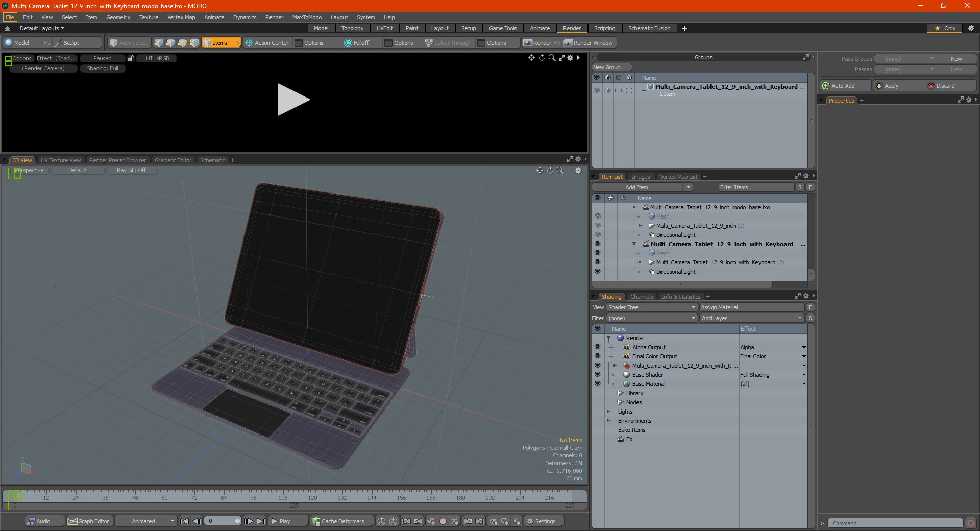Click the Command input field
The height and width of the screenshot is (531, 980).
(x=896, y=523)
